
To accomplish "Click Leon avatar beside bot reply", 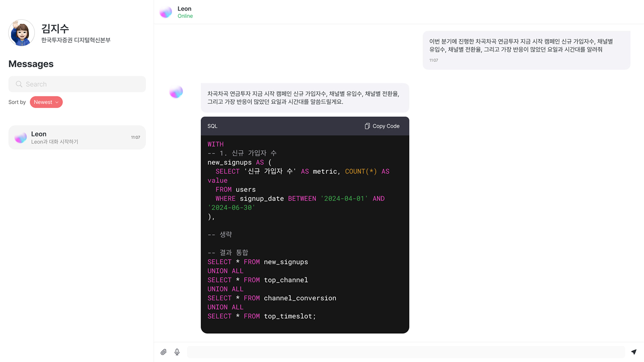I will (x=176, y=92).
